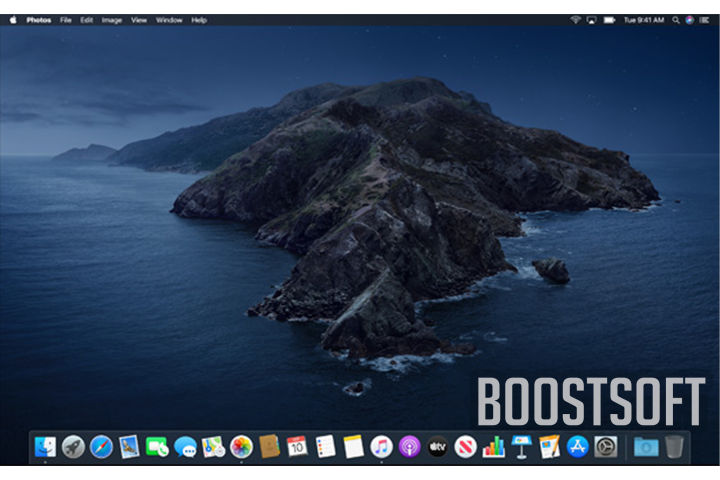Open Apple News from the Dock
Screen dimensions: 720x480
click(465, 446)
